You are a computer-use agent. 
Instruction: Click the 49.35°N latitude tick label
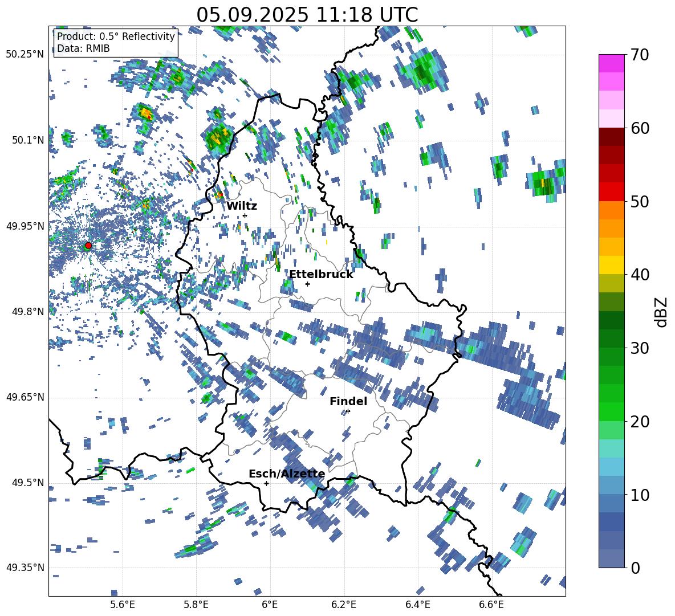pos(25,568)
